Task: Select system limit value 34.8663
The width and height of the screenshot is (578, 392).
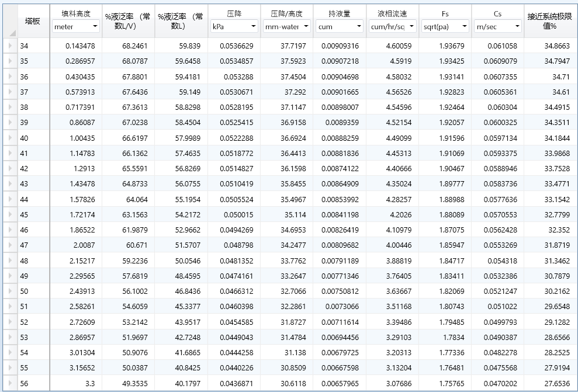Action: tap(557, 46)
